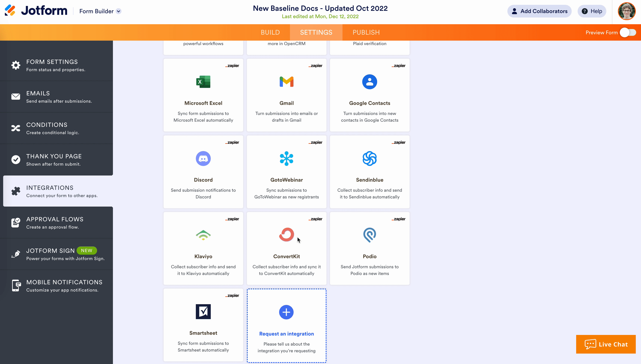
Task: Click the Microsoft Excel title
Action: tap(203, 103)
